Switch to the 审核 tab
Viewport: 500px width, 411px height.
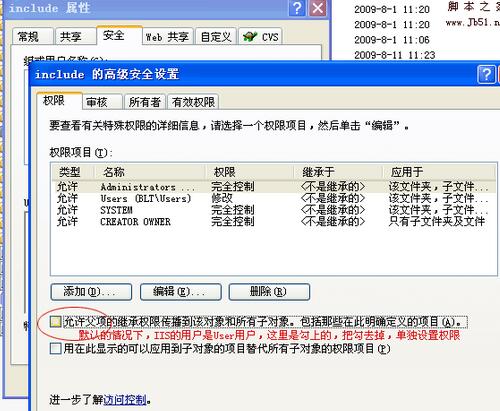(x=102, y=102)
